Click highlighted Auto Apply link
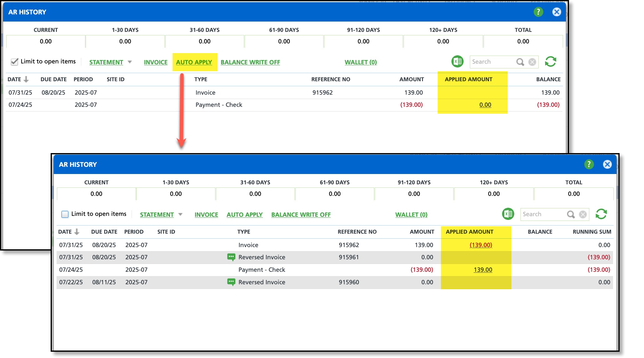Image resolution: width=644 pixels, height=358 pixels. [x=194, y=62]
